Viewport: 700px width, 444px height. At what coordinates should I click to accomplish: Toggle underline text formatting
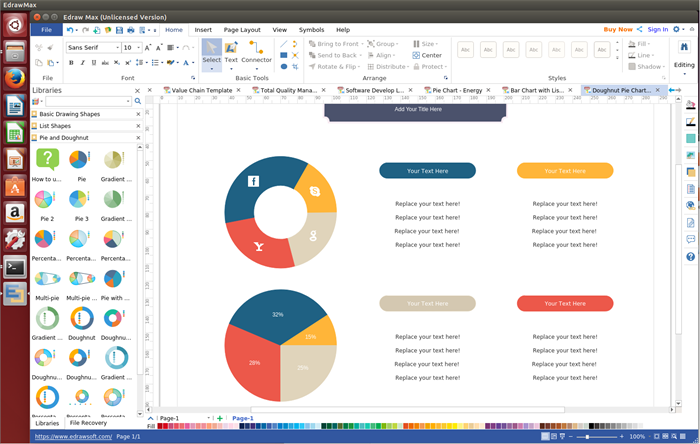coord(96,63)
